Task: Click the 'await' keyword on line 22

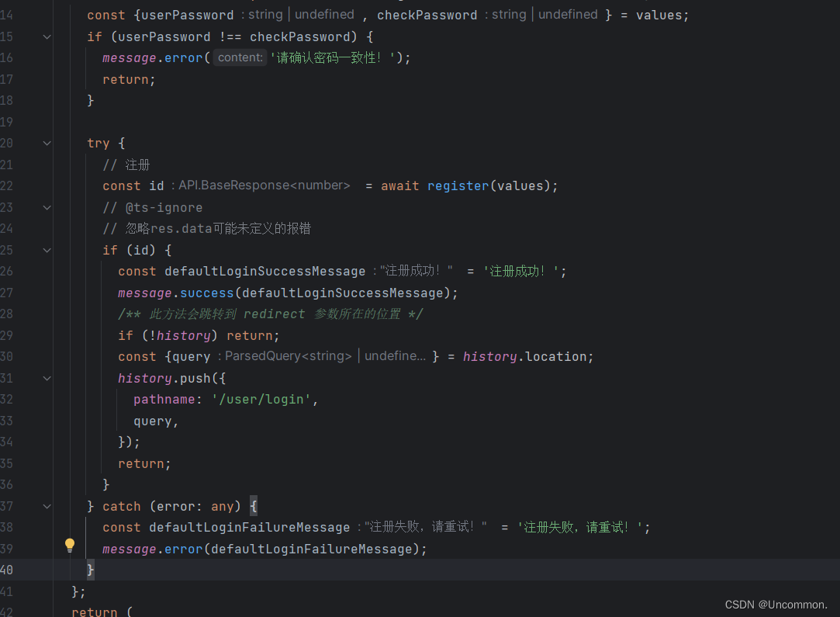Action: click(399, 186)
